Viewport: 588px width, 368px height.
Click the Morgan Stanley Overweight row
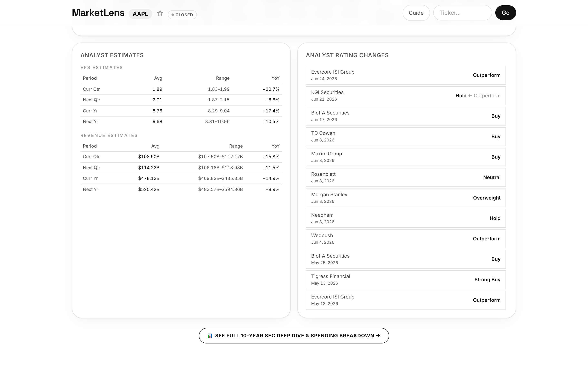pos(406,198)
